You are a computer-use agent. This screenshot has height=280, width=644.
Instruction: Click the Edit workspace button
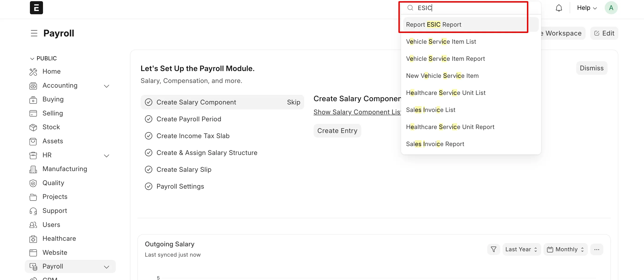(x=604, y=33)
